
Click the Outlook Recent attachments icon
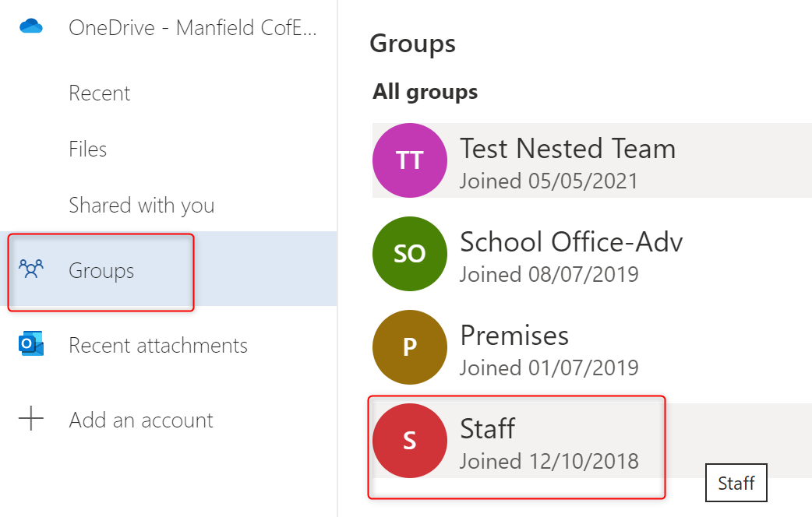tap(31, 345)
